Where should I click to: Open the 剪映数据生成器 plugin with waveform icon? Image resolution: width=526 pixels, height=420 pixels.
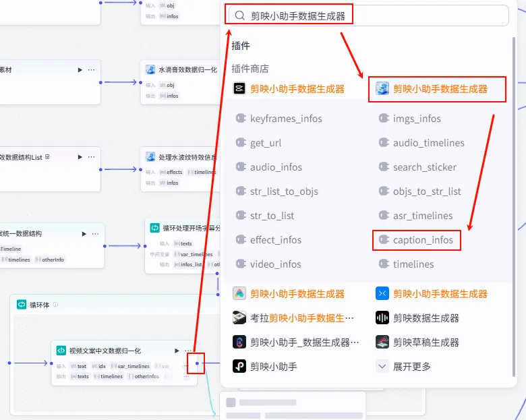(x=417, y=318)
